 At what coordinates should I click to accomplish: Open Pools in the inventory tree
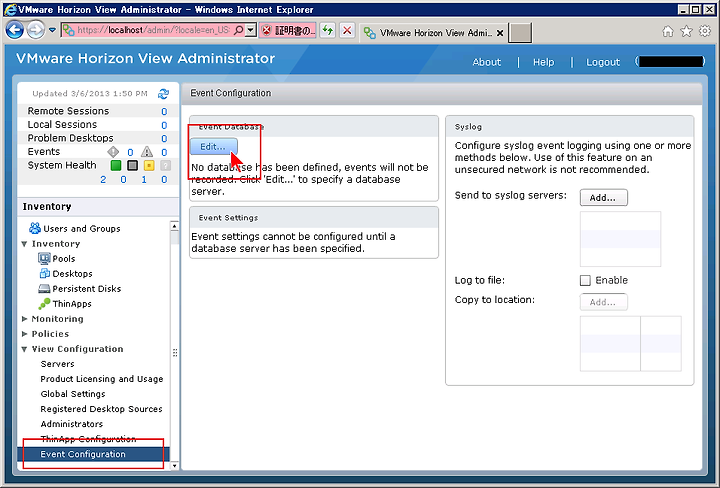tap(56, 258)
